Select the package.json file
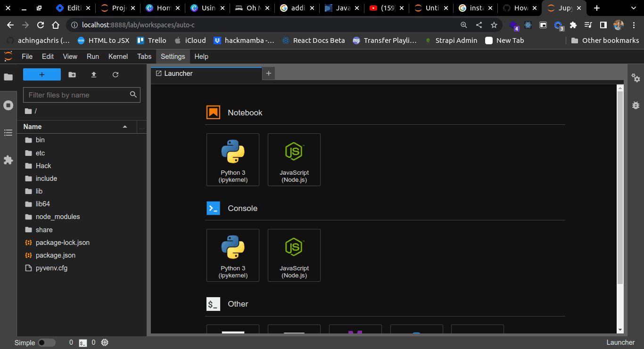The width and height of the screenshot is (644, 349). click(x=56, y=255)
